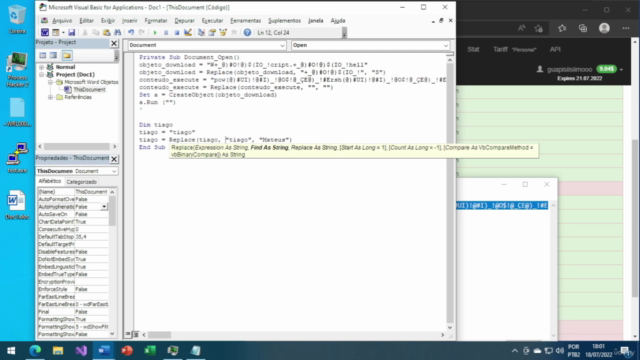Image resolution: width=640 pixels, height=360 pixels.
Task: Open the Inserir menu
Action: (x=129, y=20)
